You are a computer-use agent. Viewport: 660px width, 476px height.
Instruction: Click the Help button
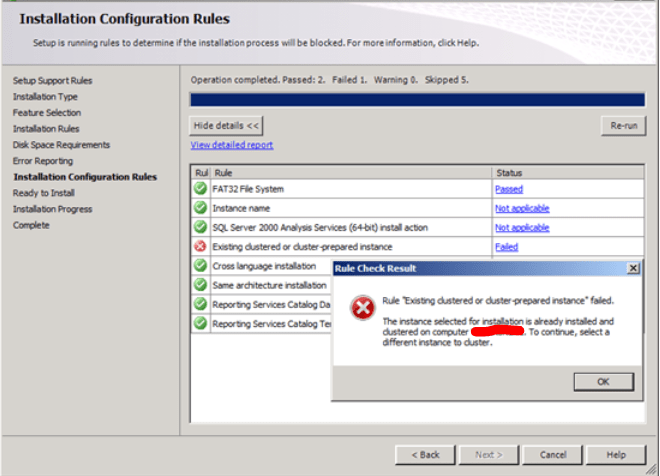[616, 454]
